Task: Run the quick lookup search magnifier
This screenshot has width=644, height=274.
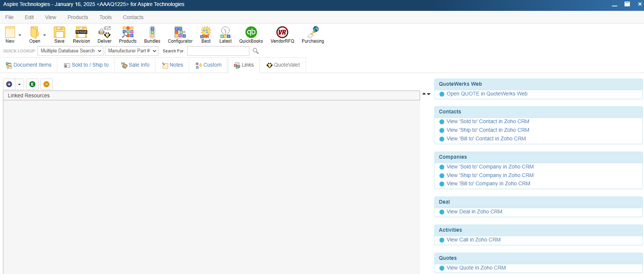Action: click(256, 51)
